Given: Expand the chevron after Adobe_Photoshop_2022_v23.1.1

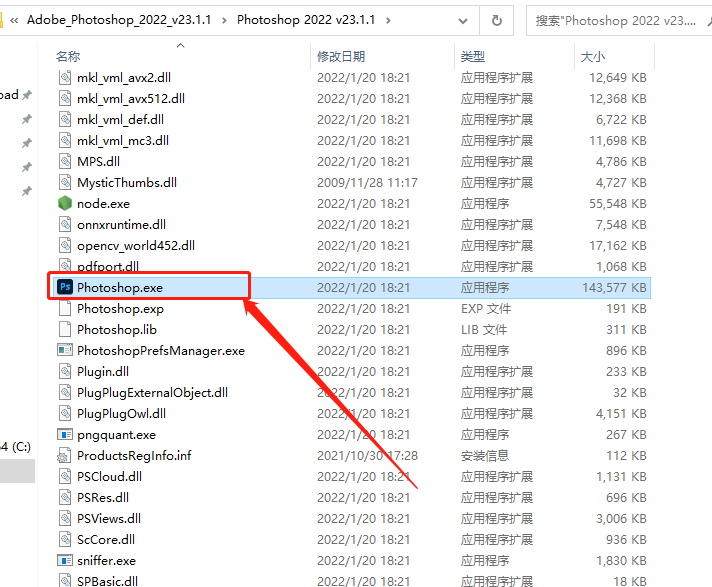Looking at the screenshot, I should [x=224, y=20].
